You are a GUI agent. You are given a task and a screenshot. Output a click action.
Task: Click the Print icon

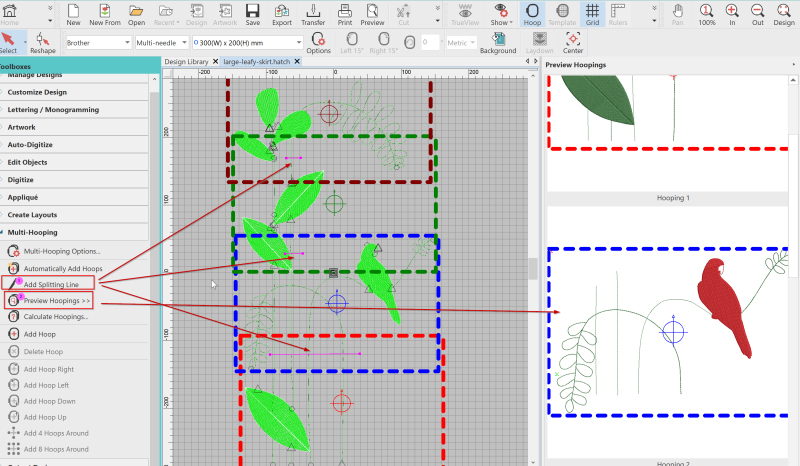345,14
